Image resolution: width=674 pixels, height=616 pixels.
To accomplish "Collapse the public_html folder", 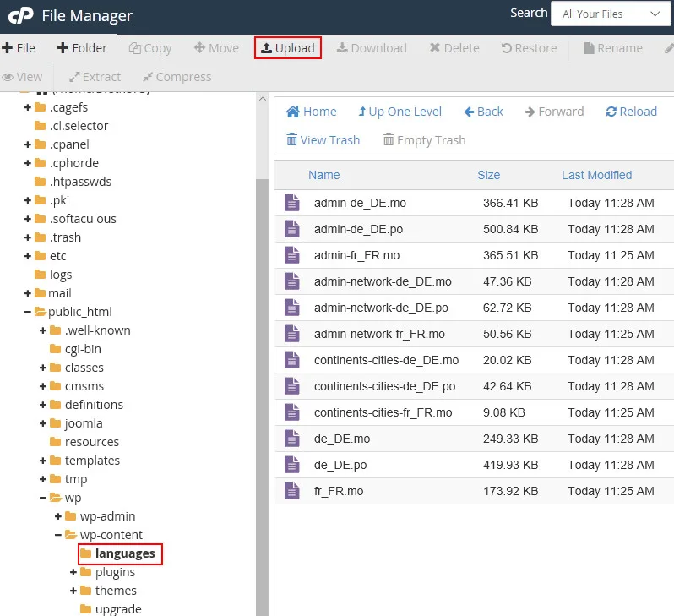I will click(x=28, y=312).
